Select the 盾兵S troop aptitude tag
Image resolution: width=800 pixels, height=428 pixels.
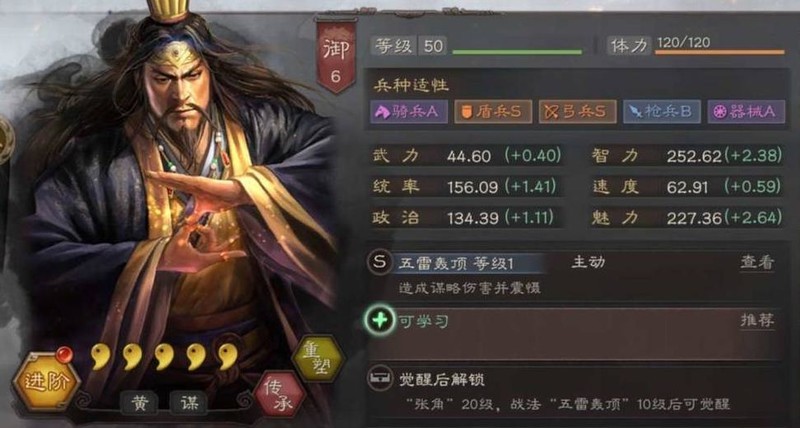pos(493,111)
